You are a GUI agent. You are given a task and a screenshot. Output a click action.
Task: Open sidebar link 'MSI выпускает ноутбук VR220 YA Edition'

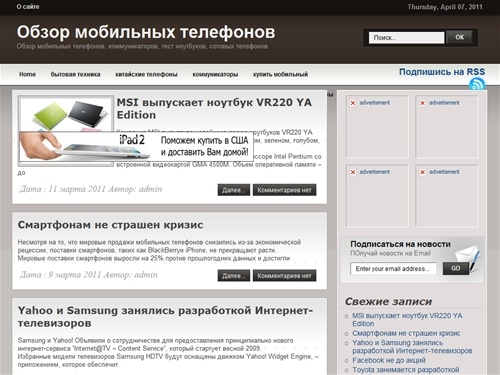coord(407,320)
